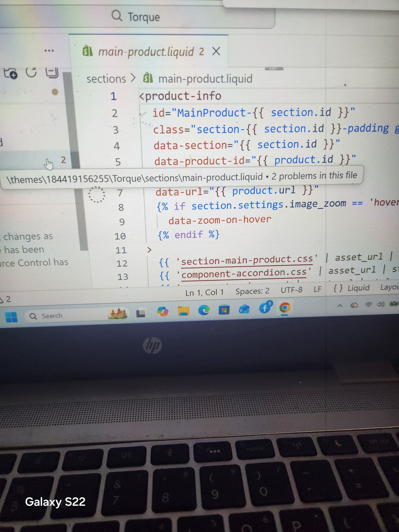The image size is (399, 532).
Task: Change indentation via Spaces: 2
Action: point(252,291)
